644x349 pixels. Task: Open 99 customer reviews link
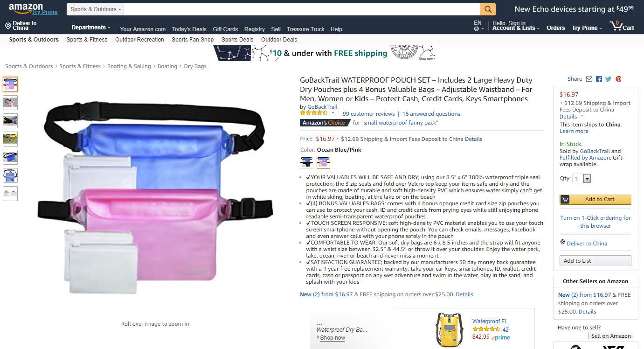pyautogui.click(x=368, y=114)
